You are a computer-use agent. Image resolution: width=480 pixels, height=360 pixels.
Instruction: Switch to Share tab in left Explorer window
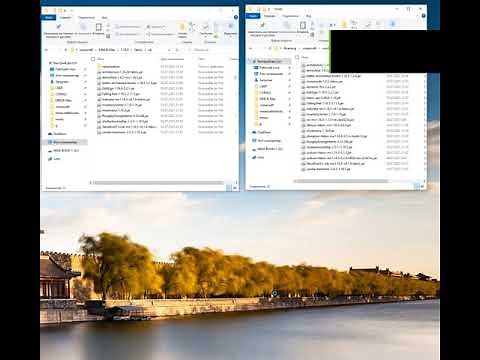[x=86, y=17]
